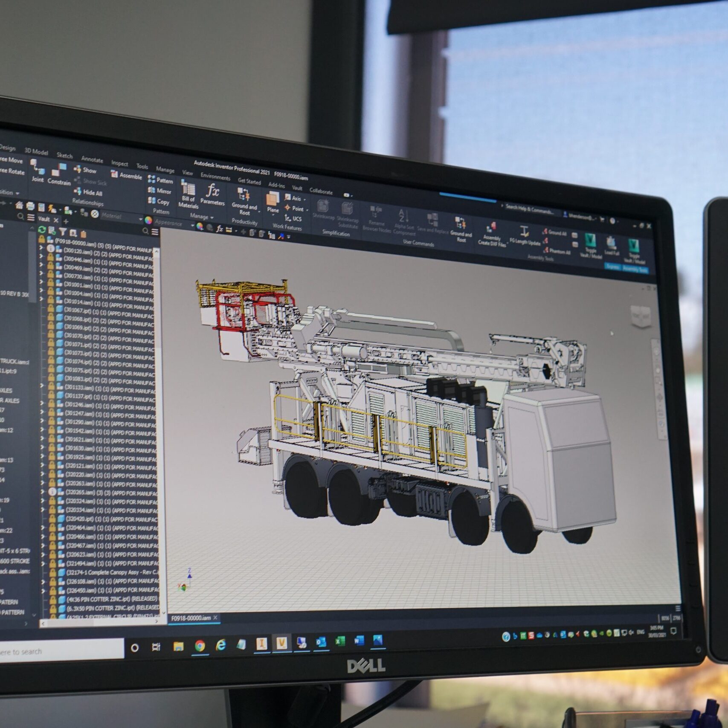Click the filter funnel icon in browser
Viewport: 728px width, 728px height.
[x=63, y=232]
